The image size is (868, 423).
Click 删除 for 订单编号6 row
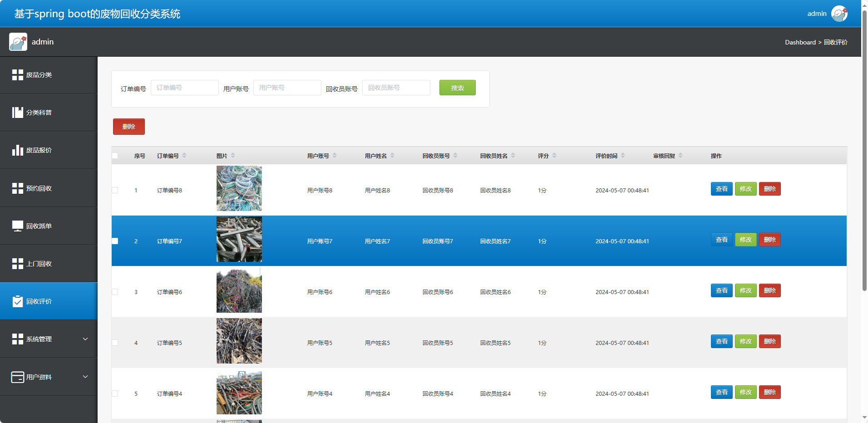pyautogui.click(x=769, y=290)
